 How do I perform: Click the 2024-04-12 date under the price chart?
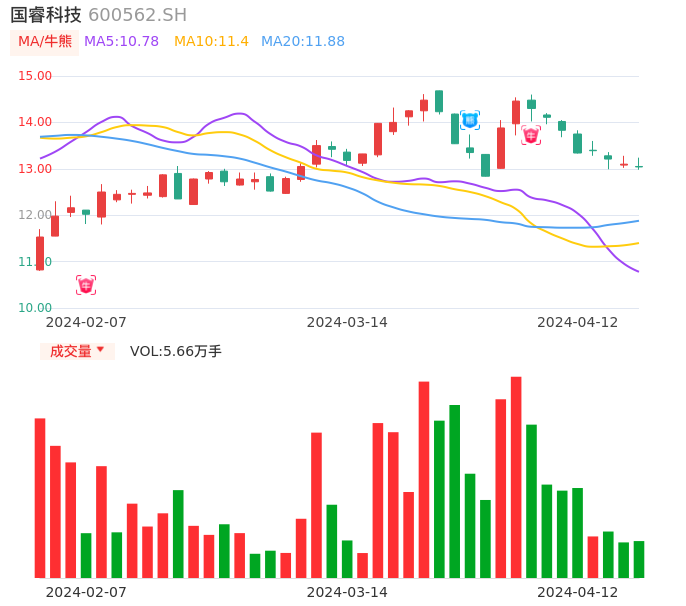pos(578,322)
